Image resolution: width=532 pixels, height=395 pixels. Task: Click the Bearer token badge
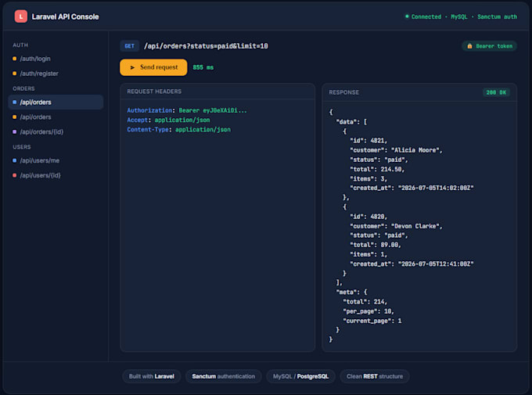click(489, 46)
